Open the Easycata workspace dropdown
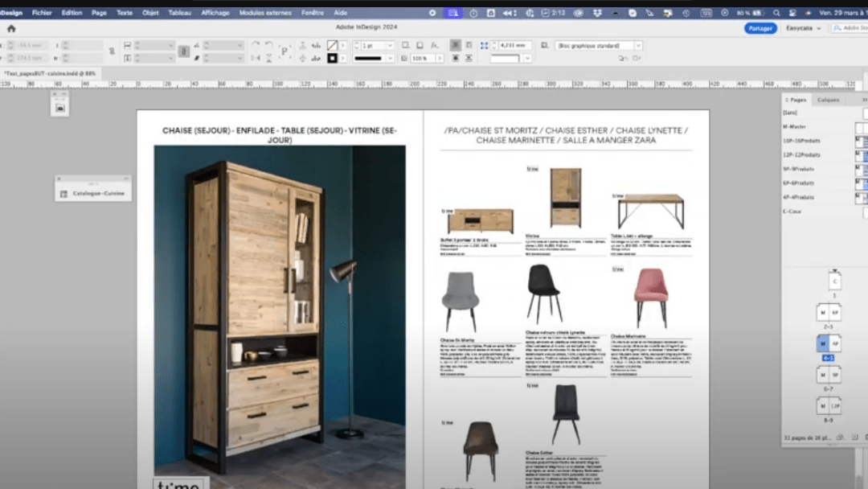 803,28
